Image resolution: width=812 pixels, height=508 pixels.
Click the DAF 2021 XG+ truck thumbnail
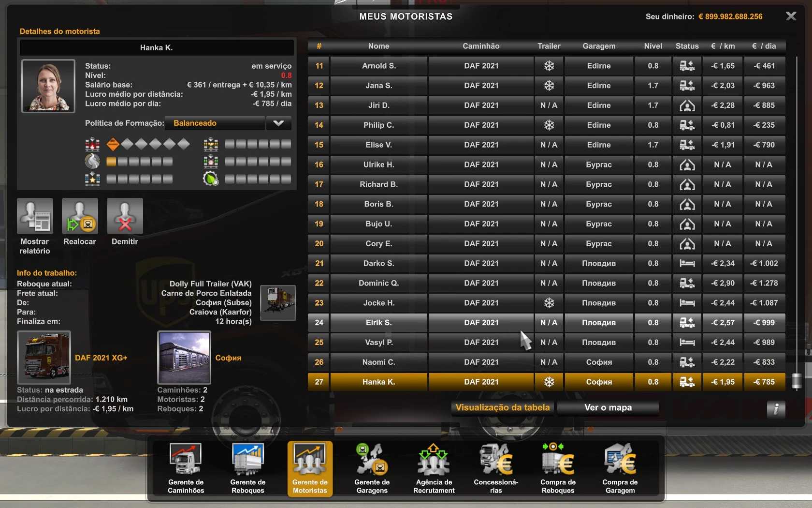click(44, 358)
